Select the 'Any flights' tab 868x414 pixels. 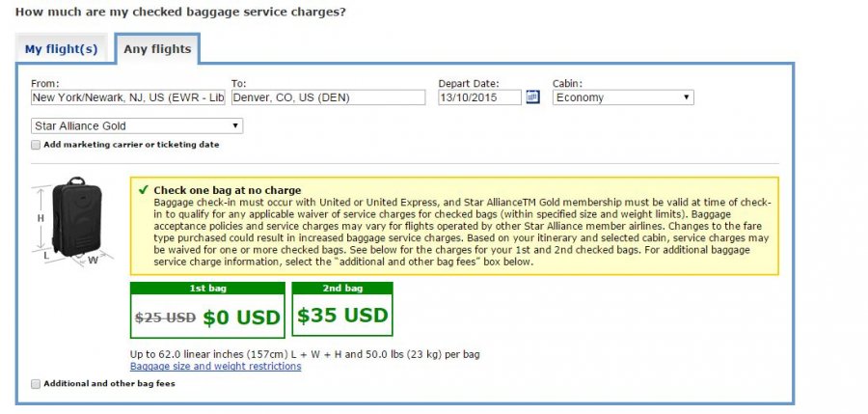tap(156, 49)
